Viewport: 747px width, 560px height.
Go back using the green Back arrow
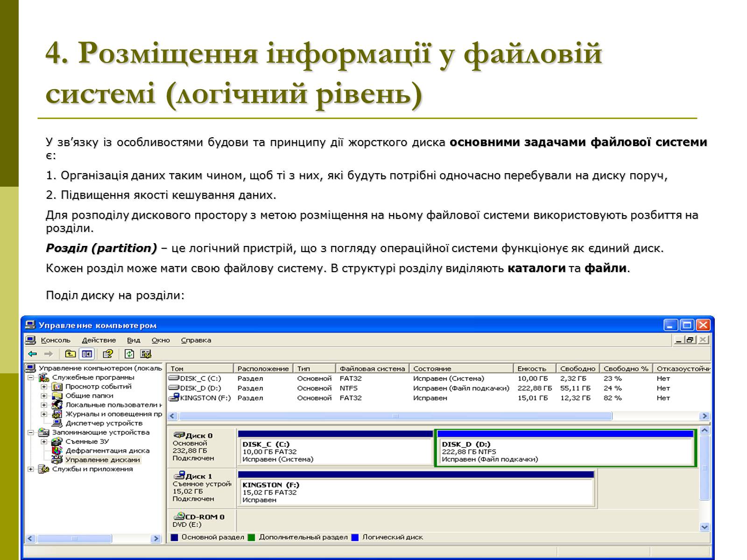(32, 354)
